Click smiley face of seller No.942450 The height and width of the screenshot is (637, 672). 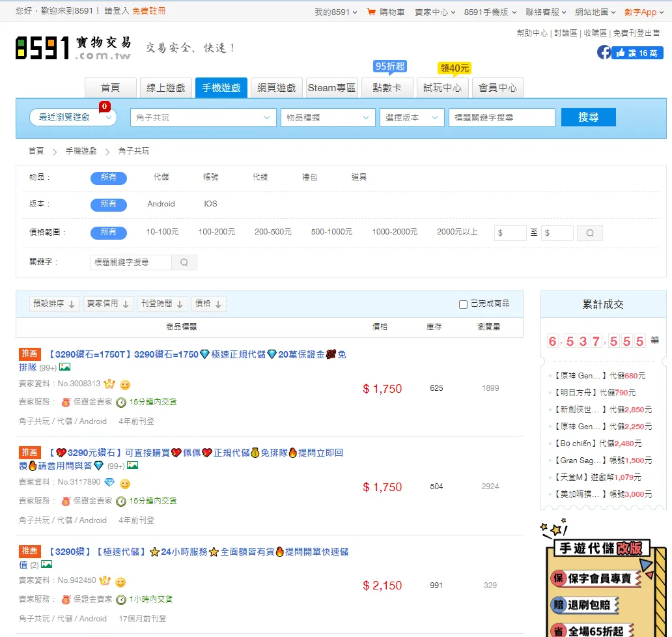120,582
